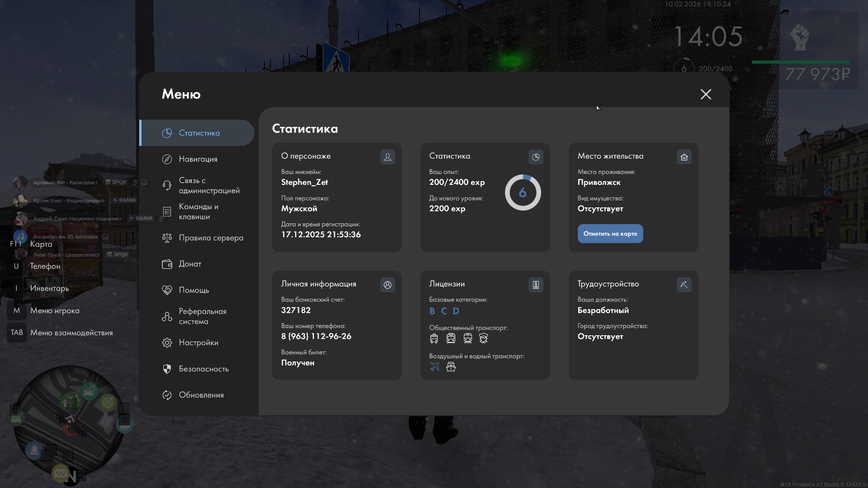Click the boat license icon

451,366
